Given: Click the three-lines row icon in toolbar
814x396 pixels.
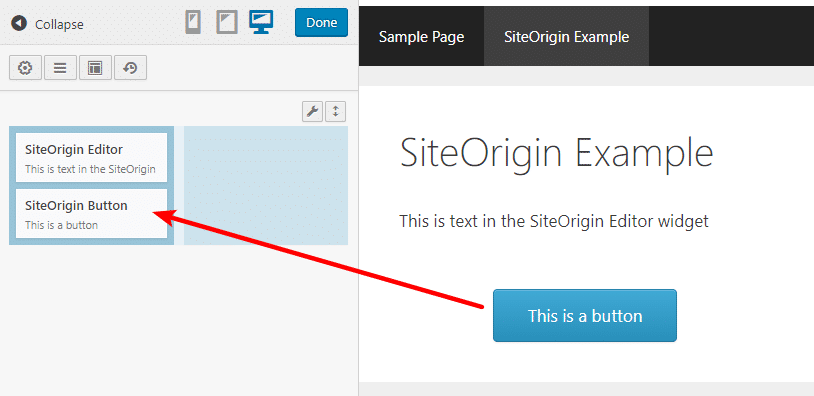Looking at the screenshot, I should (60, 68).
